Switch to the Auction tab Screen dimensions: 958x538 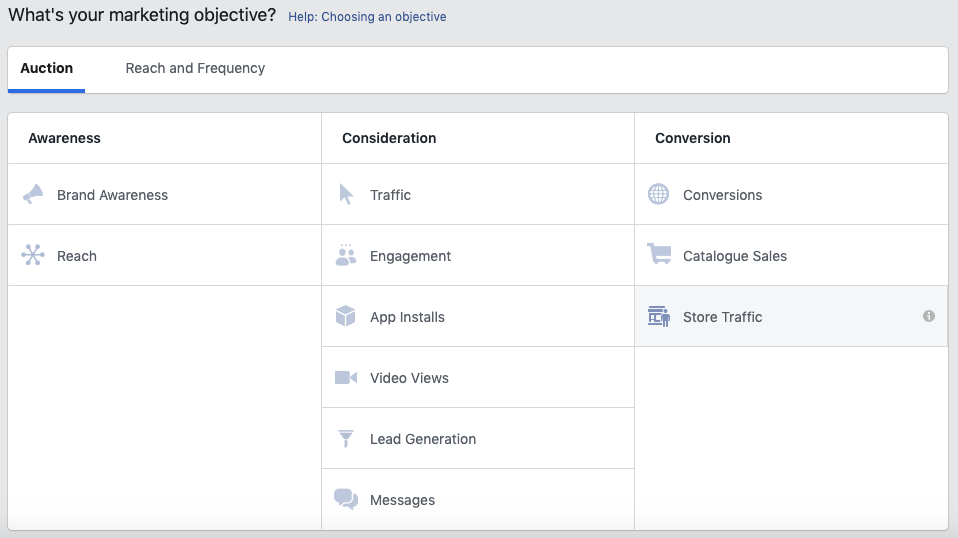point(46,68)
